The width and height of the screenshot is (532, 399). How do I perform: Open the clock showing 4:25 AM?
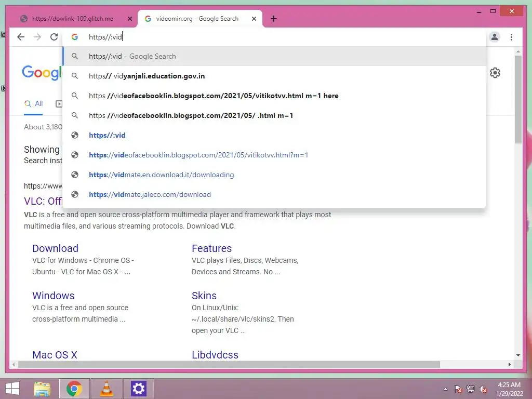(x=509, y=389)
